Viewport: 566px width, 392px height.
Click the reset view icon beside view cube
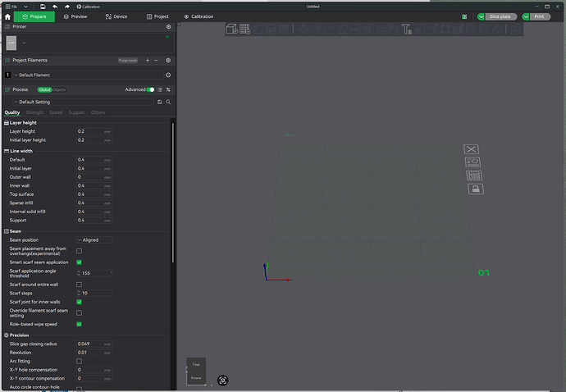pos(223,380)
